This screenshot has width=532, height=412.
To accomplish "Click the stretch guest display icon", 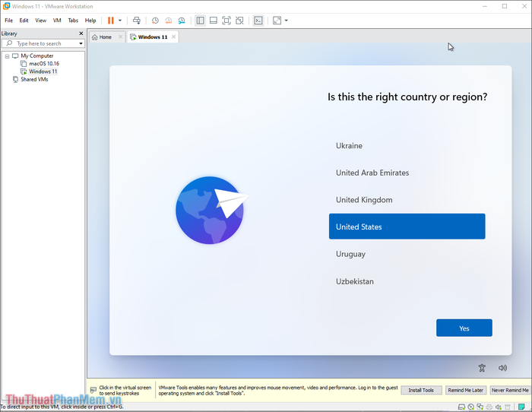I will point(277,21).
